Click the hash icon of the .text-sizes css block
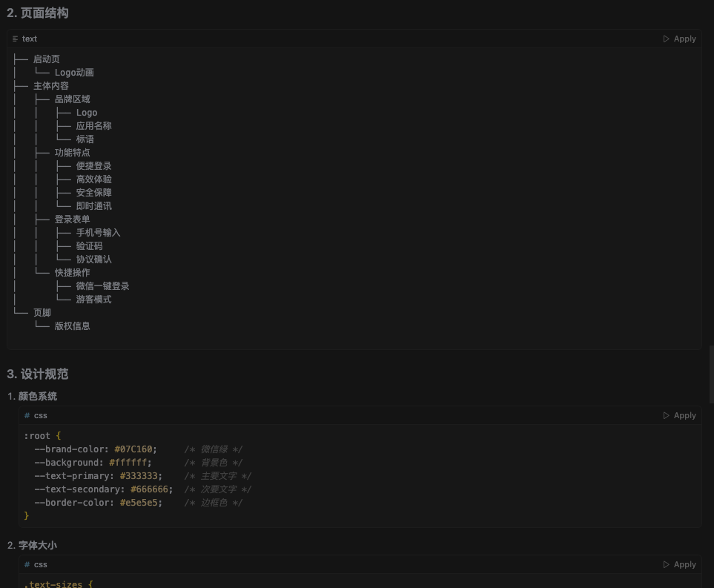 tap(27, 564)
